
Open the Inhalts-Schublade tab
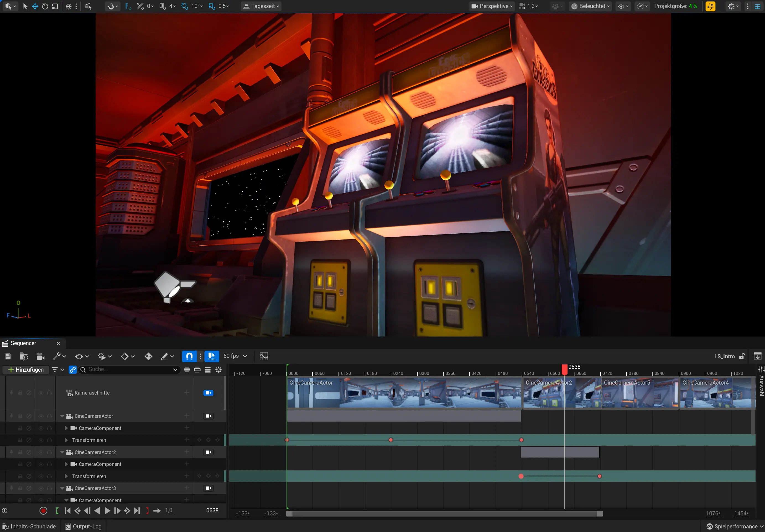point(29,526)
